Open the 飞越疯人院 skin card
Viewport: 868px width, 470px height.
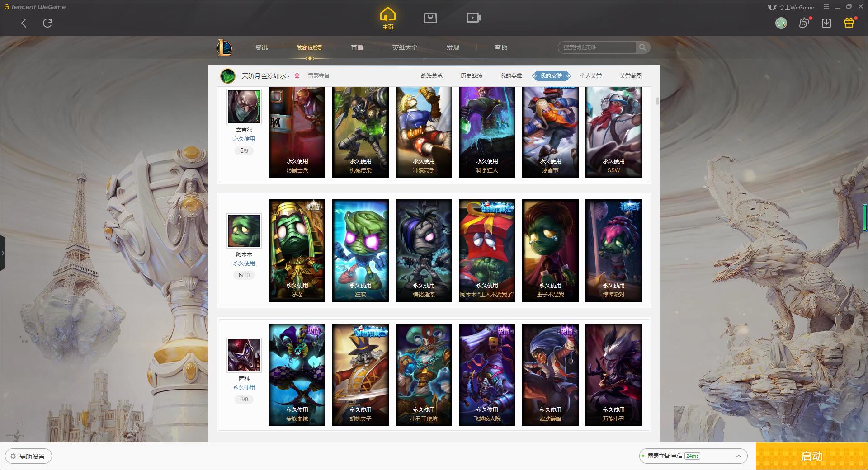tap(487, 375)
